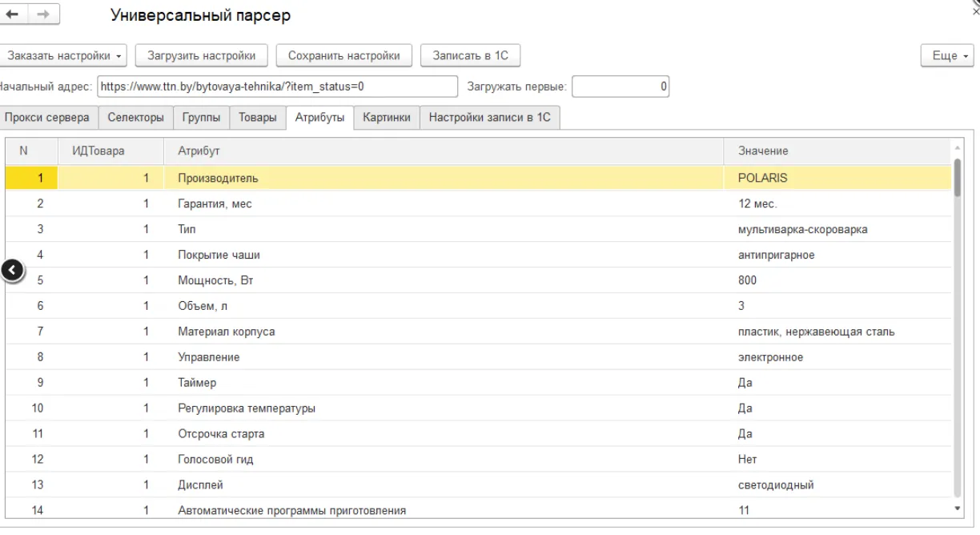Click the scrollbar down arrow

coord(958,508)
